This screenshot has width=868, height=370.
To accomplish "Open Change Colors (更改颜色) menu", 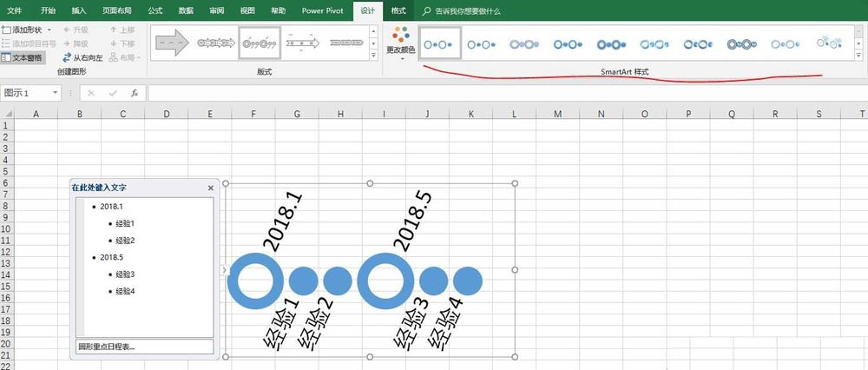I will [x=402, y=43].
